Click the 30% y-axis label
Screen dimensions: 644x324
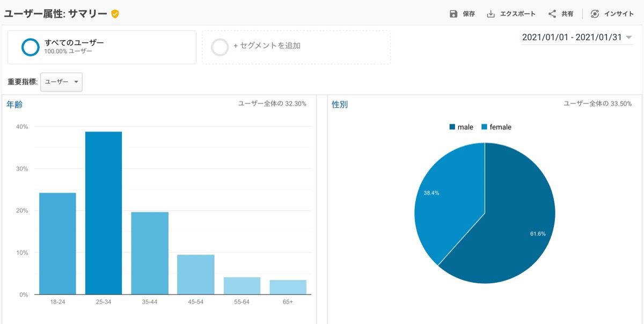(22, 169)
